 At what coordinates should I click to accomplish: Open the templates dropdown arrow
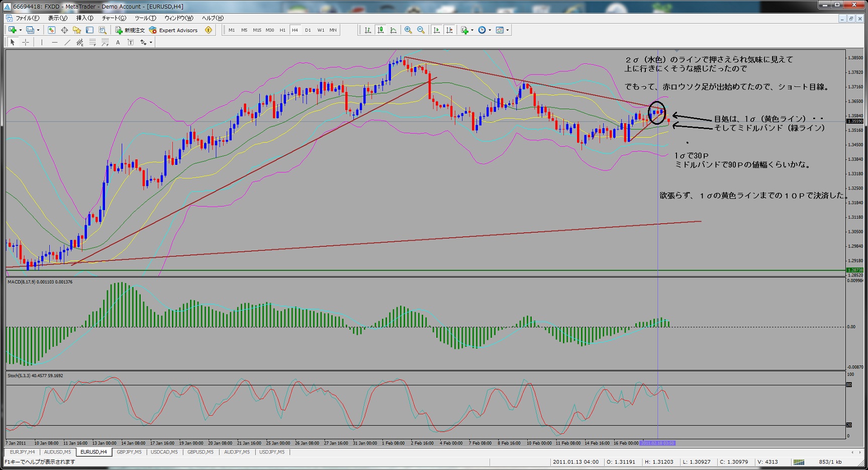508,30
